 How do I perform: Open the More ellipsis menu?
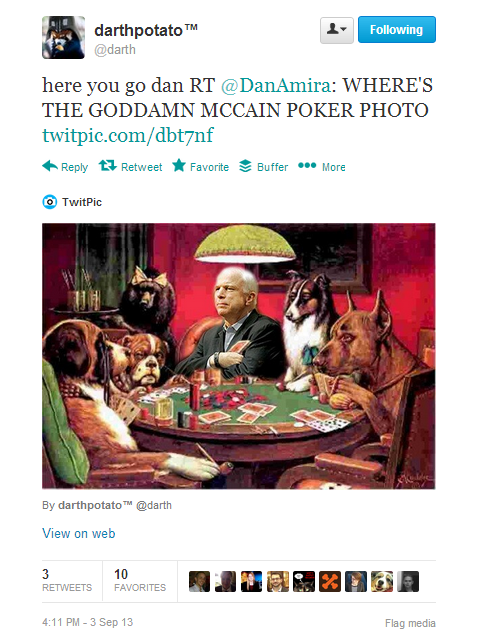(x=307, y=166)
